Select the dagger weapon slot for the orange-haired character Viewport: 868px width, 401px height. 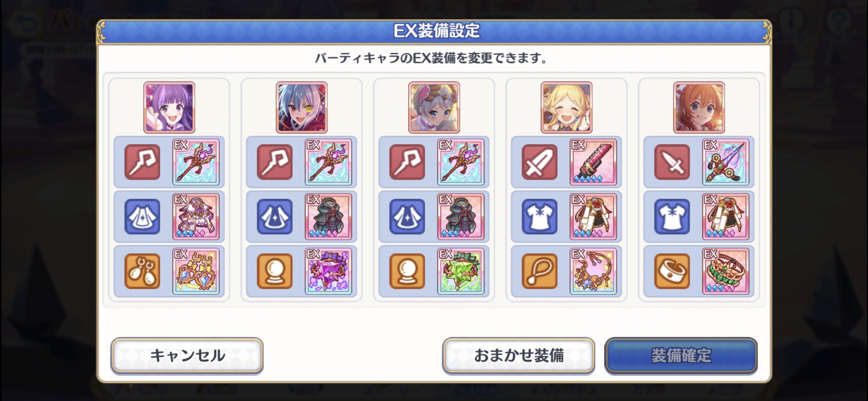point(672,162)
